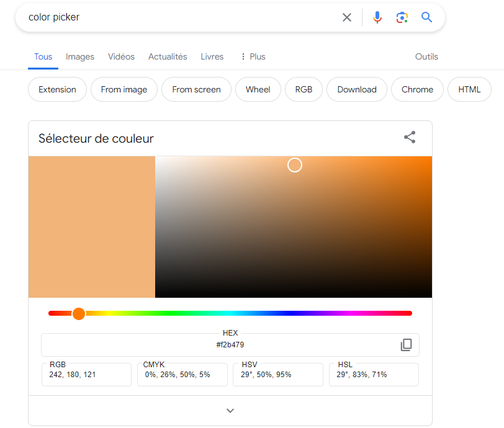The image size is (504, 428).
Task: Select the From image filter chip
Action: point(124,89)
